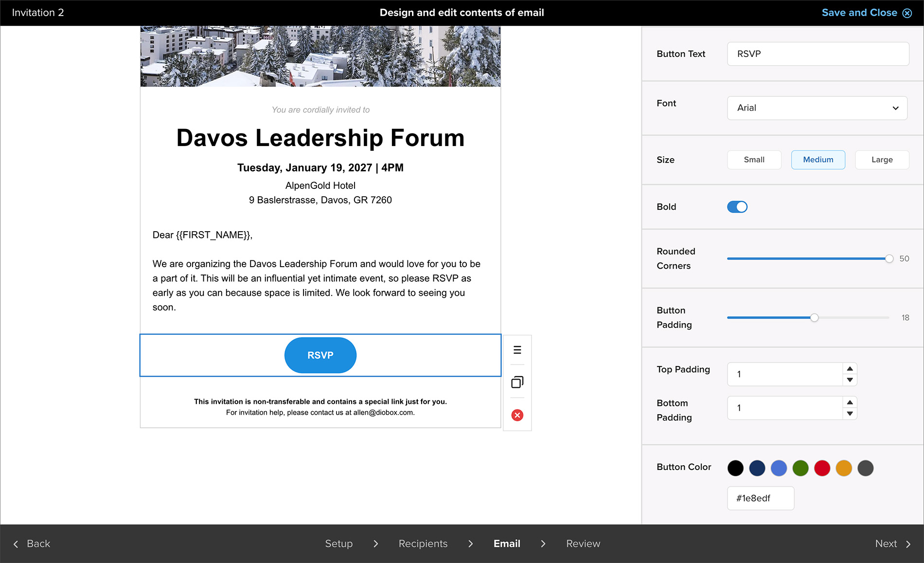Image resolution: width=924 pixels, height=563 pixels.
Task: Click the Bottom Padding number field
Action: 785,408
